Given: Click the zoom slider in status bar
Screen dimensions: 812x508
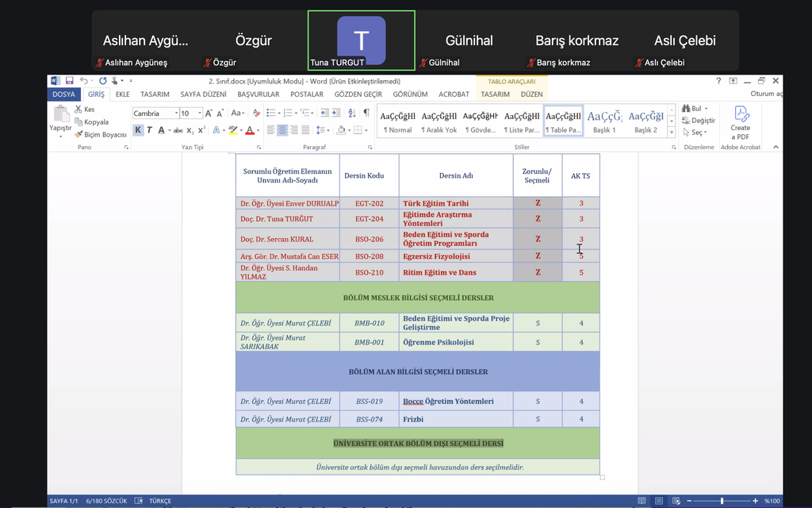Looking at the screenshot, I should tap(721, 501).
